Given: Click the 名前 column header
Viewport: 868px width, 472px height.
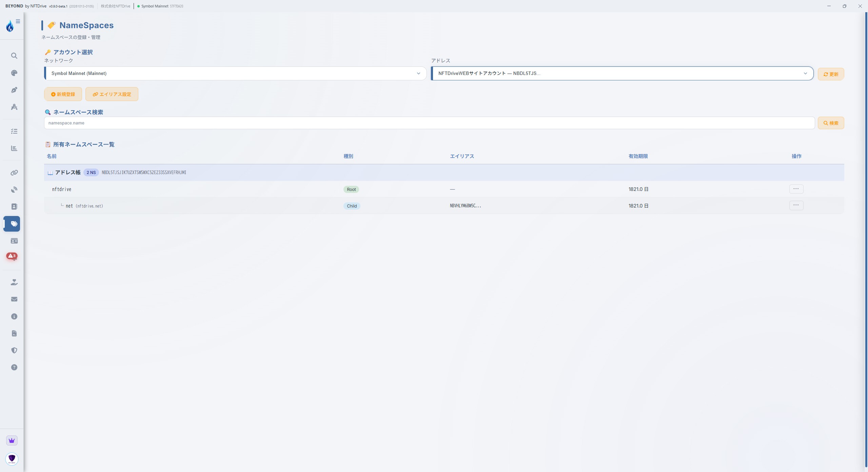Looking at the screenshot, I should tap(52, 156).
